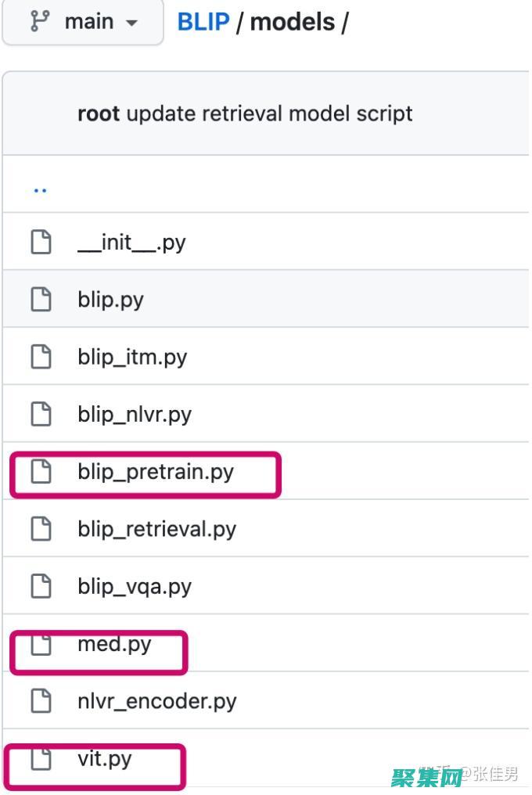532x795 pixels.
Task: Open the blip_itm.py file
Action: point(132,357)
